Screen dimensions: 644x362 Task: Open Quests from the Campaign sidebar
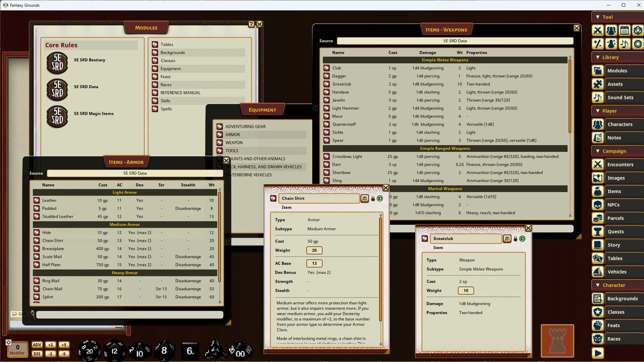coord(618,232)
